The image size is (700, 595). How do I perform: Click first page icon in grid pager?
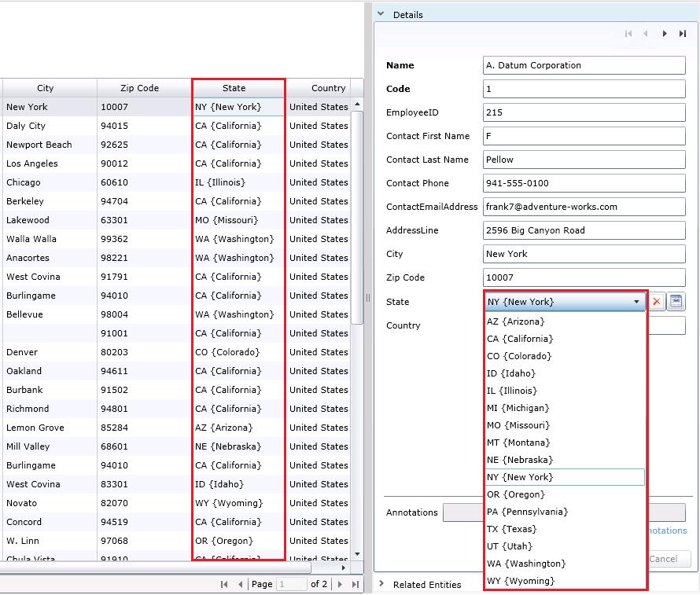(x=226, y=584)
